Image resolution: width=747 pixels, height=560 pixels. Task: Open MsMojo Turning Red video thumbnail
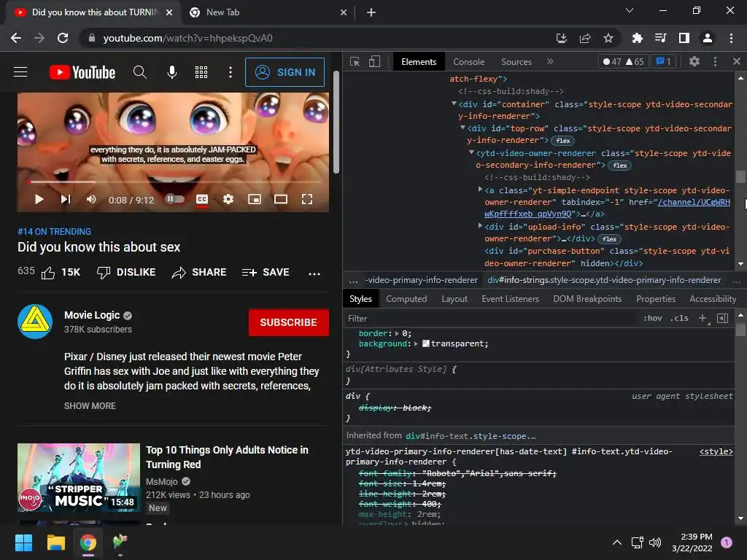(x=79, y=478)
